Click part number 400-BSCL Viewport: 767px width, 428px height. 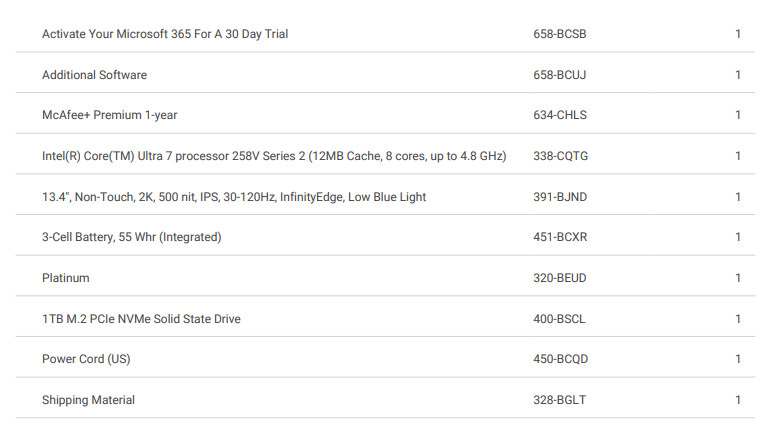(x=559, y=319)
